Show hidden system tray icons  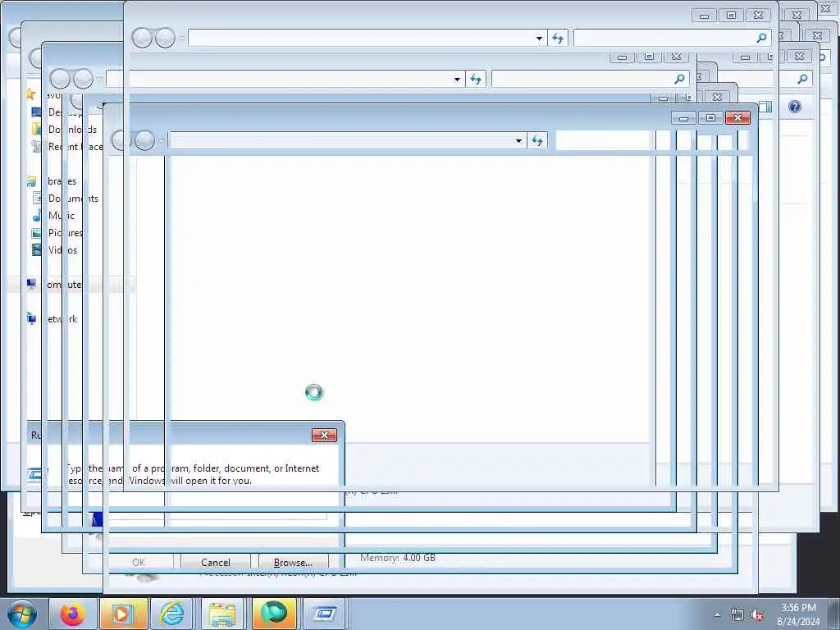coord(717,614)
